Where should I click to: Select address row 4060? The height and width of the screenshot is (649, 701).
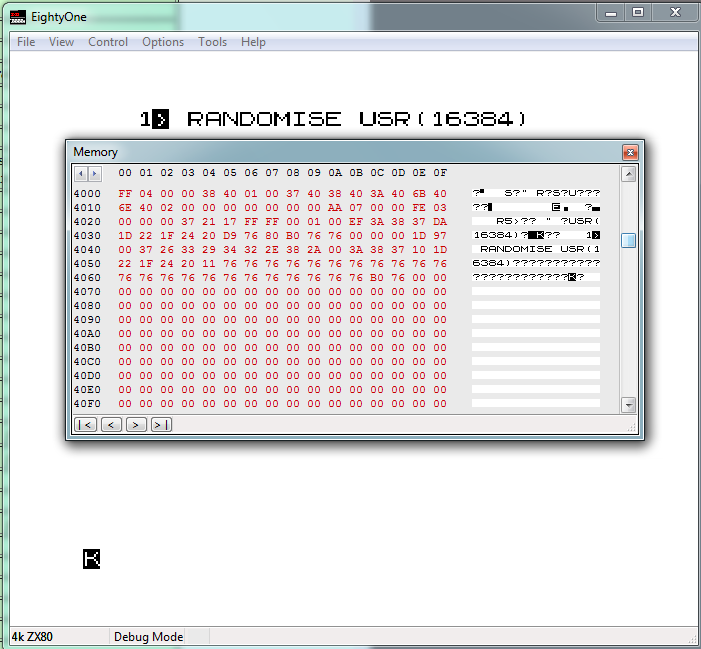click(x=87, y=278)
